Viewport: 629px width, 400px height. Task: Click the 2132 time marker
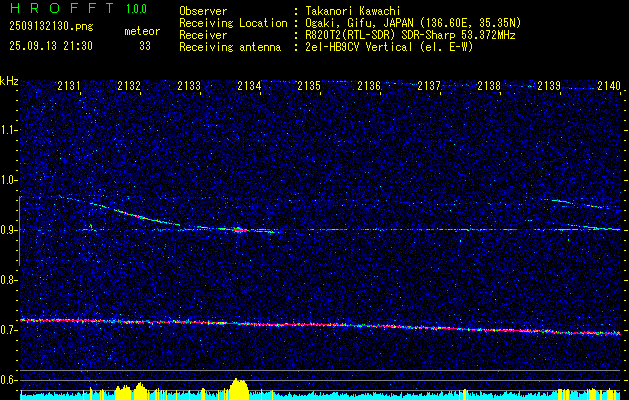tap(129, 85)
